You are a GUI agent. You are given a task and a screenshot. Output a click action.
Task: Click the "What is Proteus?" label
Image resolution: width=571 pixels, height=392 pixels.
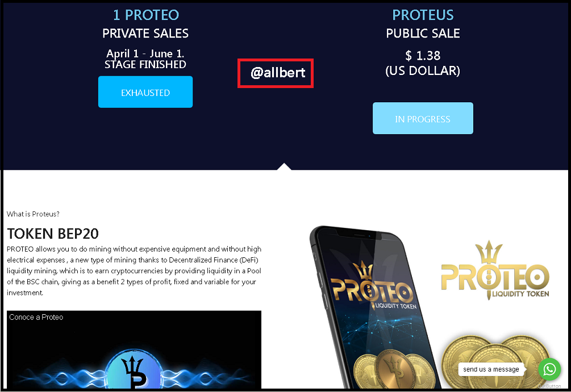[33, 214]
